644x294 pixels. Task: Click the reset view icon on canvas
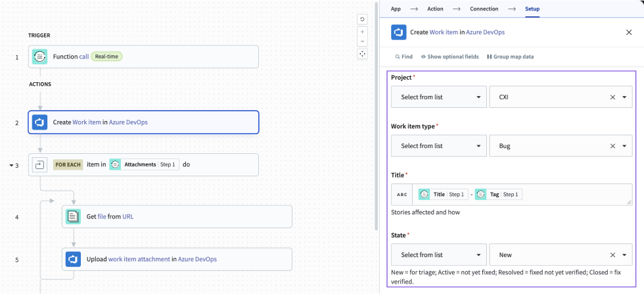pyautogui.click(x=362, y=19)
